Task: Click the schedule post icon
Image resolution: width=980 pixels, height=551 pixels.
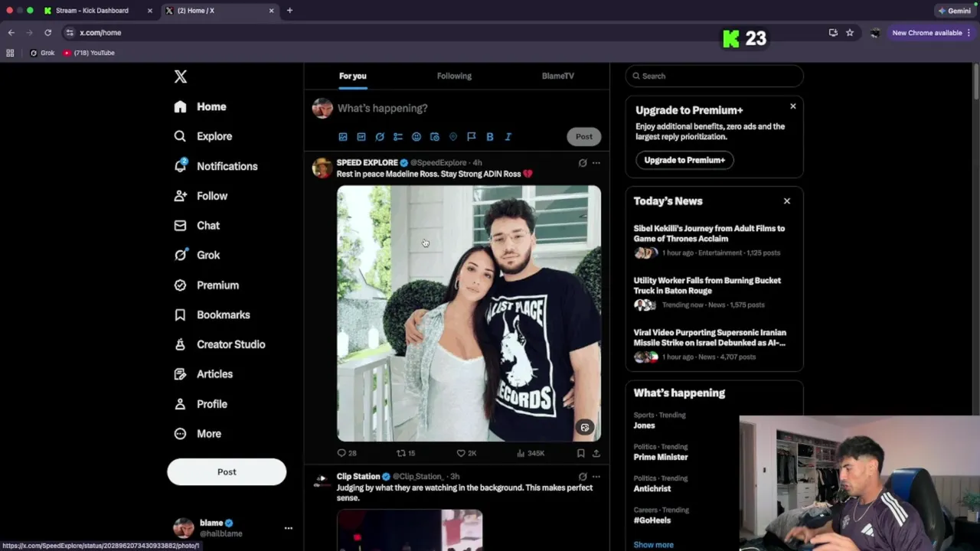Action: [435, 137]
